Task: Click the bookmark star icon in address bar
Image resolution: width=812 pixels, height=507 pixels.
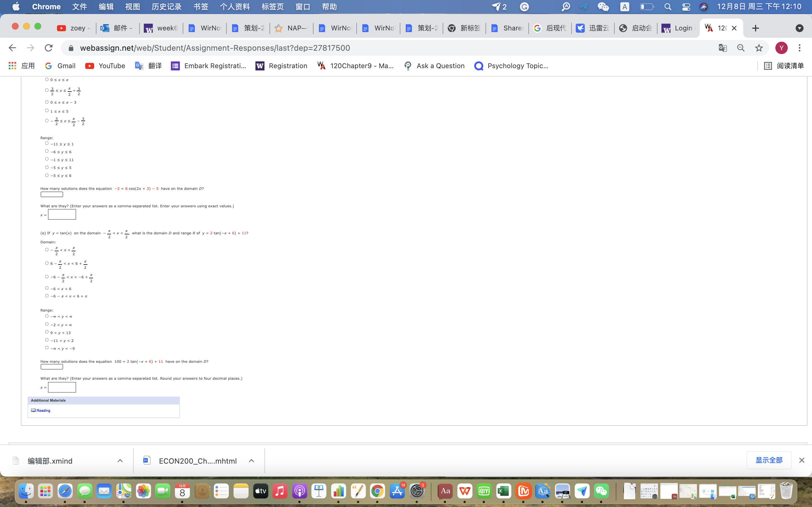Action: tap(759, 48)
